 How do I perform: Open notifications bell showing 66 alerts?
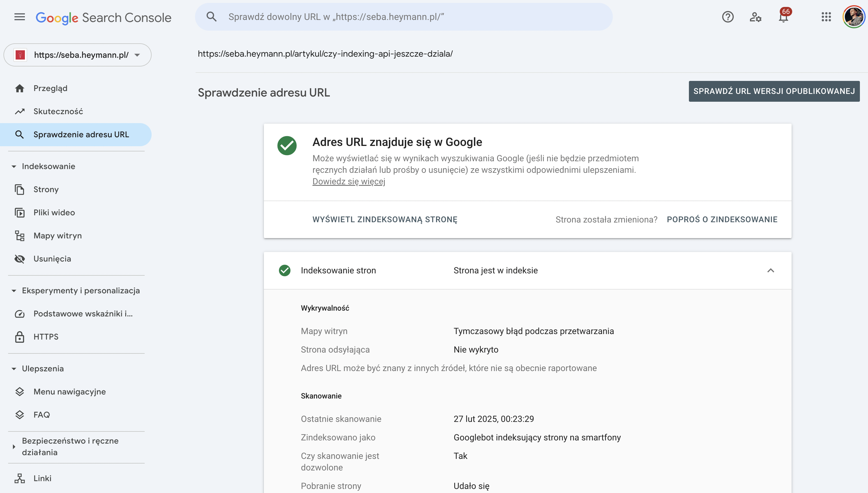pos(783,17)
